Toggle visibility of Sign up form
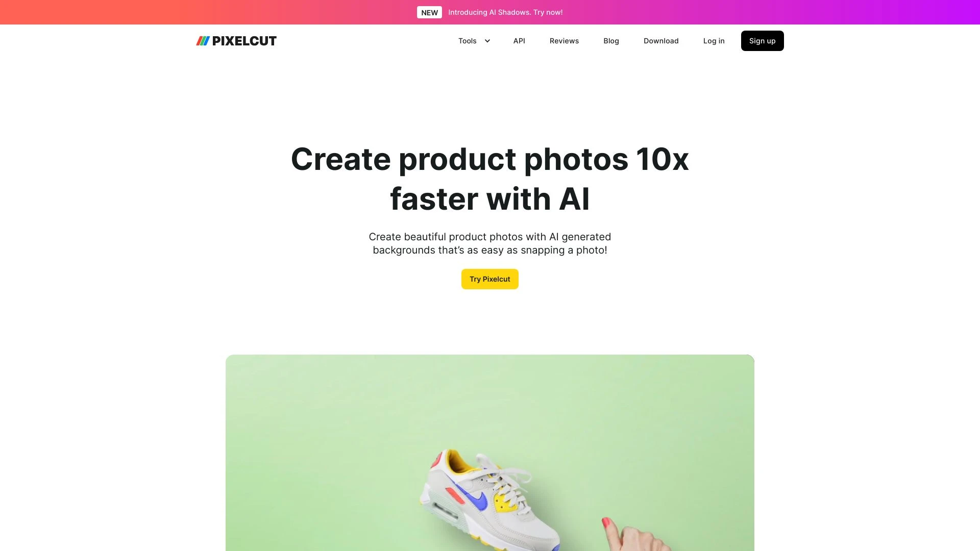 pyautogui.click(x=762, y=40)
